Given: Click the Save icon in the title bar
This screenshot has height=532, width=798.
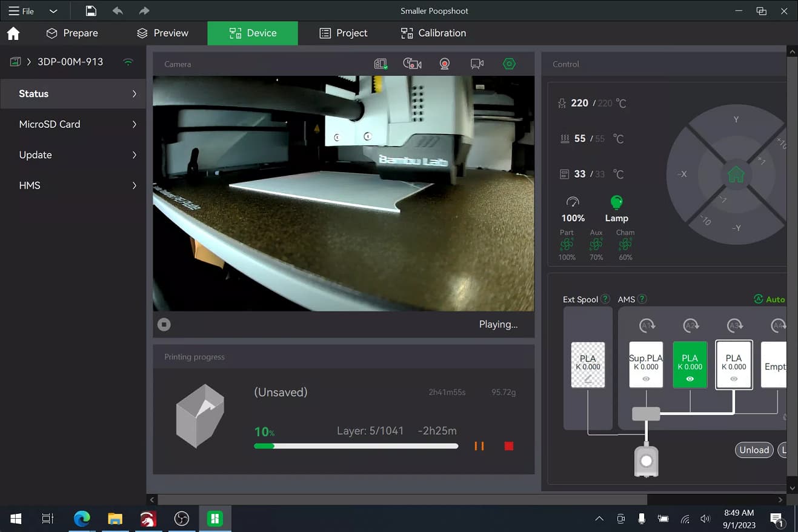Looking at the screenshot, I should tap(91, 11).
